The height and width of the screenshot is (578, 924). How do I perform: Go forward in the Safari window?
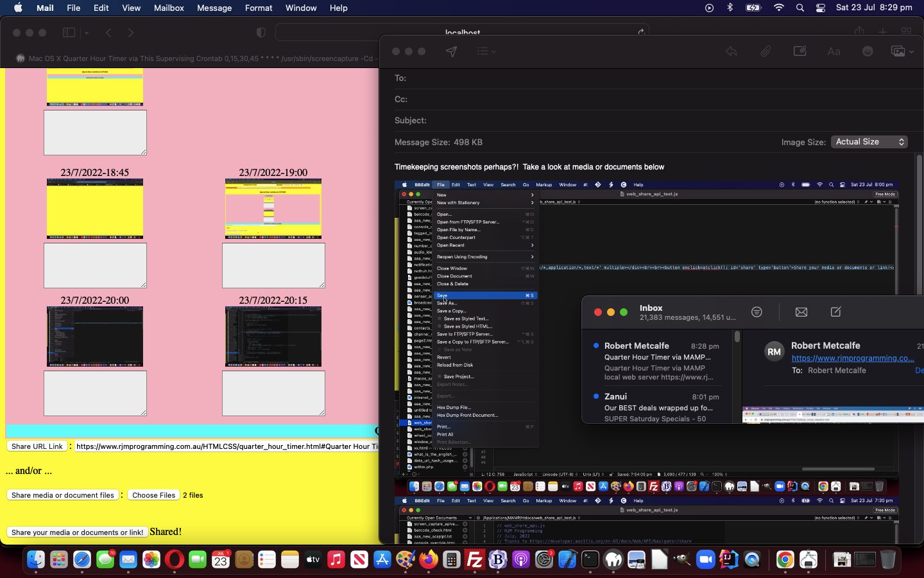131,33
